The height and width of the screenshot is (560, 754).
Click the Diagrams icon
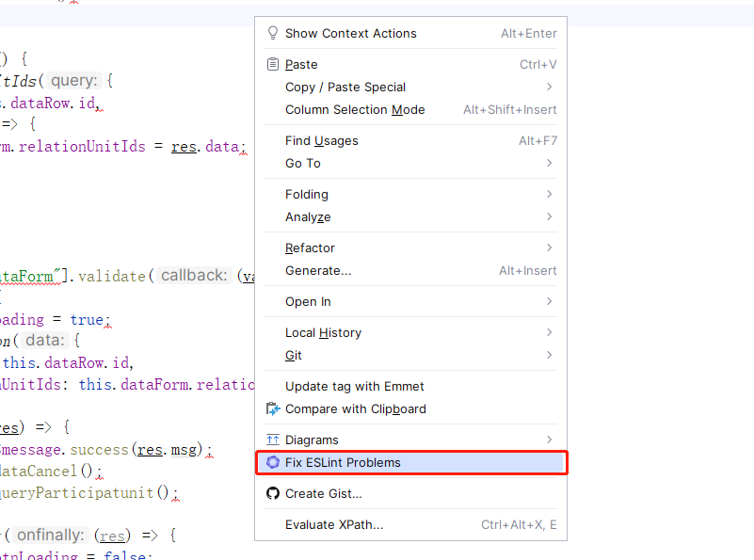(273, 440)
